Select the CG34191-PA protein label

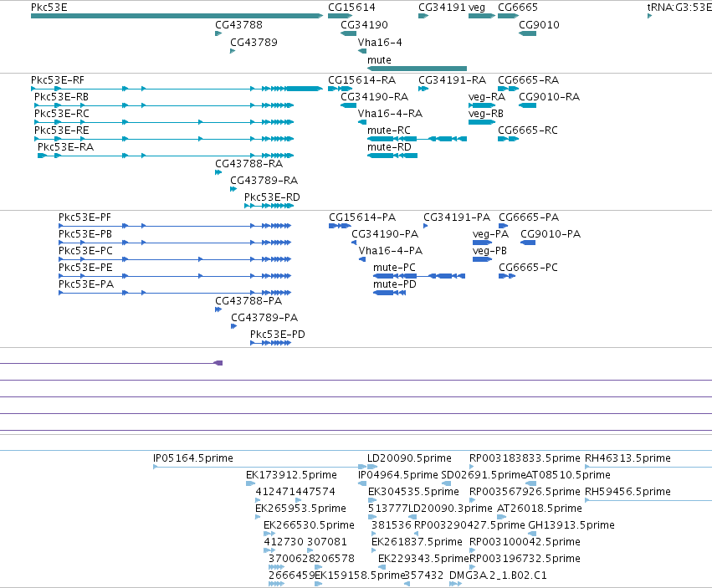[x=457, y=217]
